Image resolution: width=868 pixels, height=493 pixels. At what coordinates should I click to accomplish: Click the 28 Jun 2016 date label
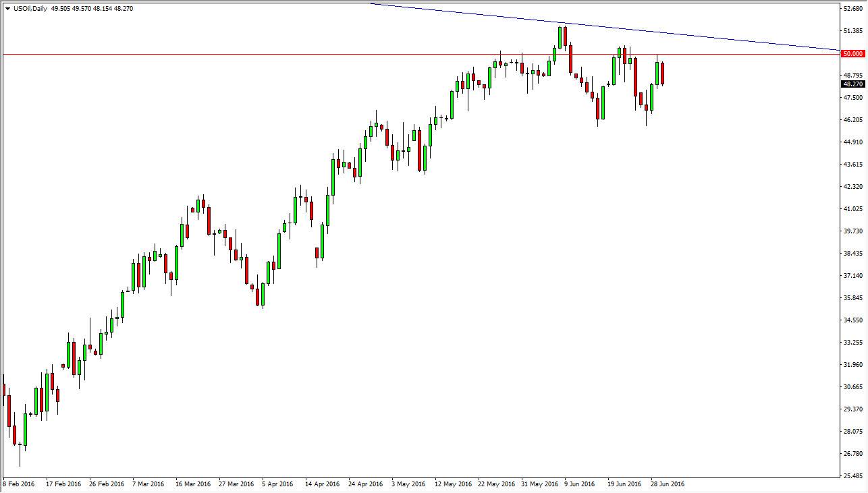click(x=667, y=484)
